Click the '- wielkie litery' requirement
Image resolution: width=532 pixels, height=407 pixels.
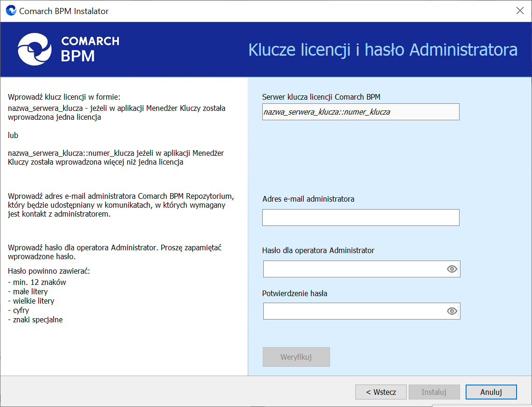click(31, 301)
